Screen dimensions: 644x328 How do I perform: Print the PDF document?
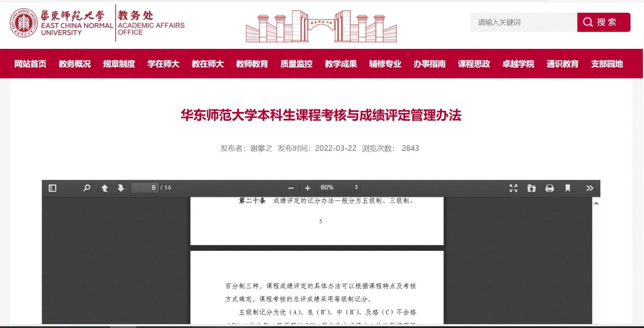tap(550, 188)
